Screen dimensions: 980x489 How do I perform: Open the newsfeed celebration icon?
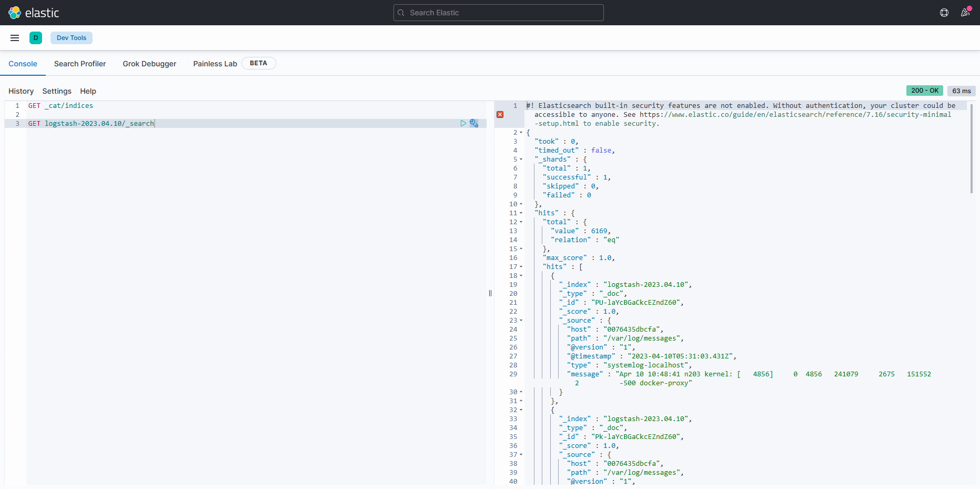point(965,13)
